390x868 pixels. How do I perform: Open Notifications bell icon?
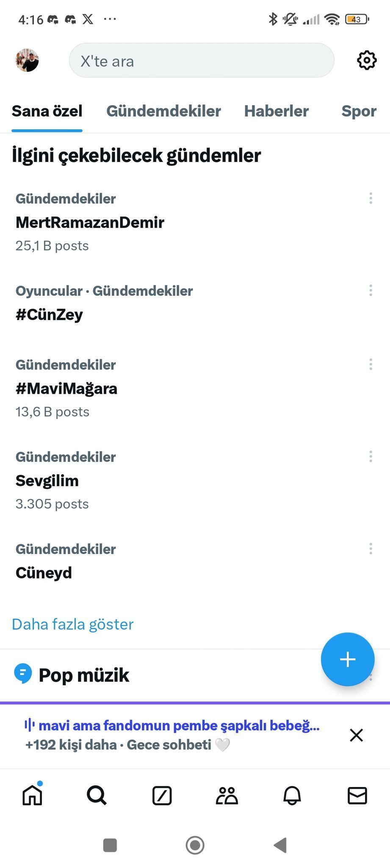(x=292, y=796)
